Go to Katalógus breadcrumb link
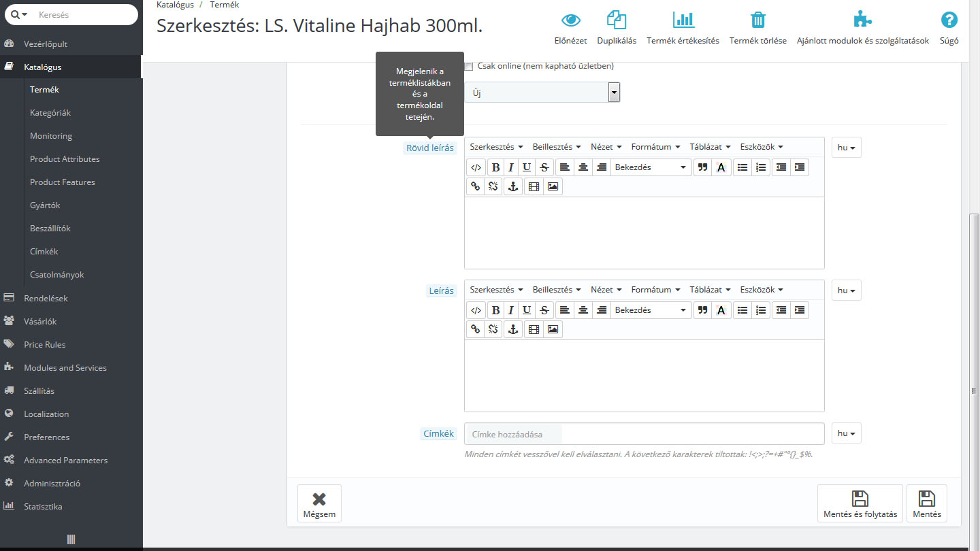Screen dimensions: 980x551 (176, 5)
